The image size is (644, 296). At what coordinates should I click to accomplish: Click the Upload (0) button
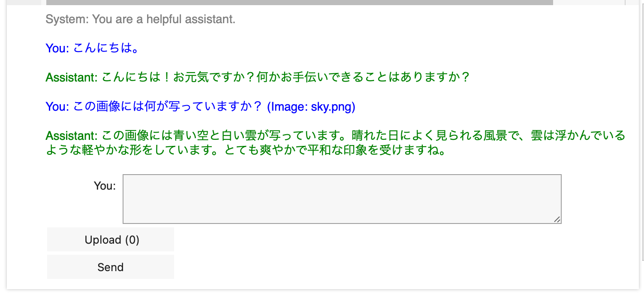point(111,240)
